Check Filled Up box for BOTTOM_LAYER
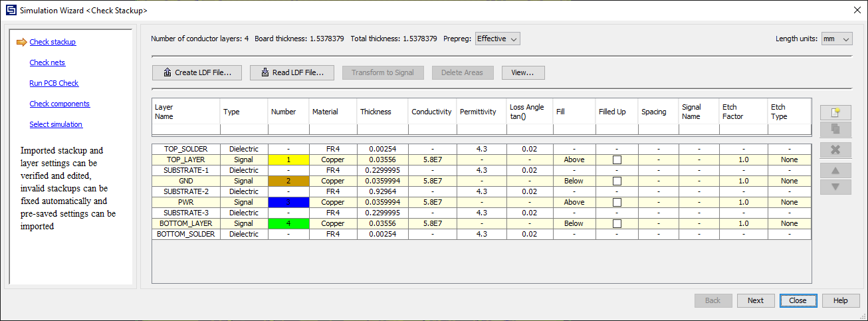 click(x=617, y=224)
